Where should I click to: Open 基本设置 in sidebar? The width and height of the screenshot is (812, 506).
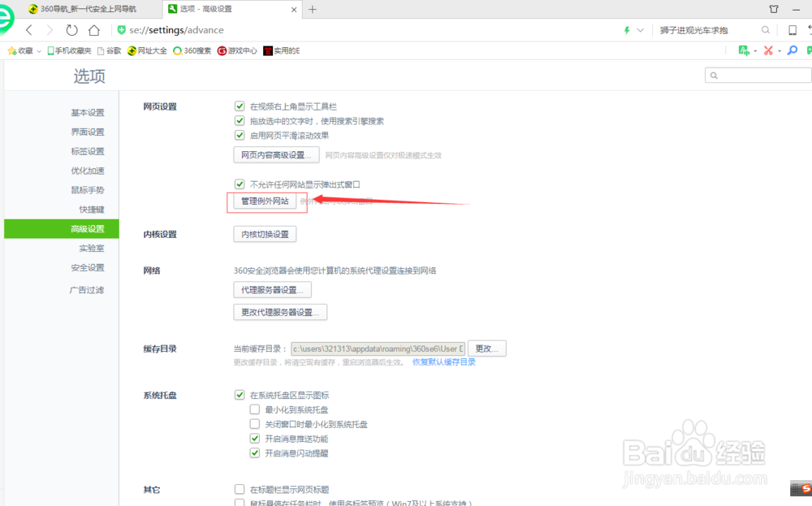(x=88, y=112)
